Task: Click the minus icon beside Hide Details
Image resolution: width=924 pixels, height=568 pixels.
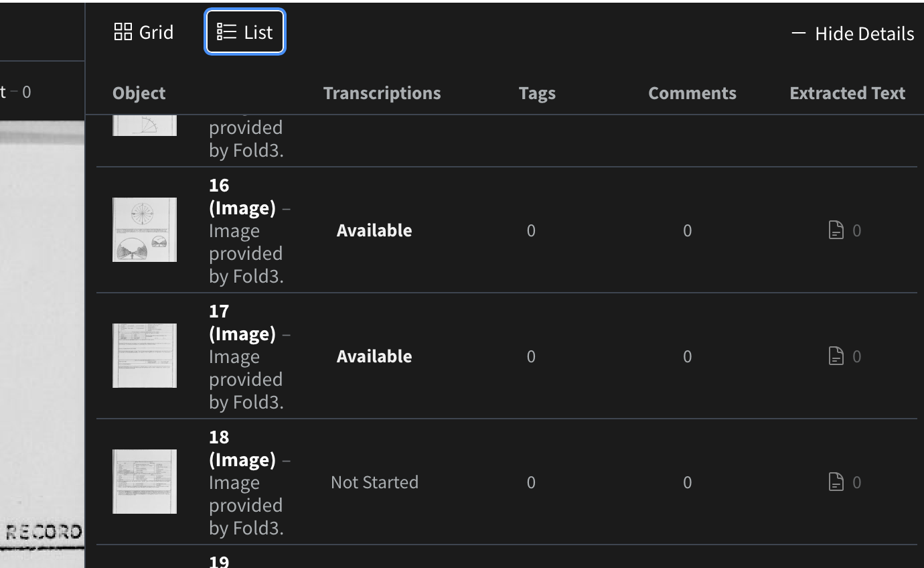Action: (x=798, y=33)
